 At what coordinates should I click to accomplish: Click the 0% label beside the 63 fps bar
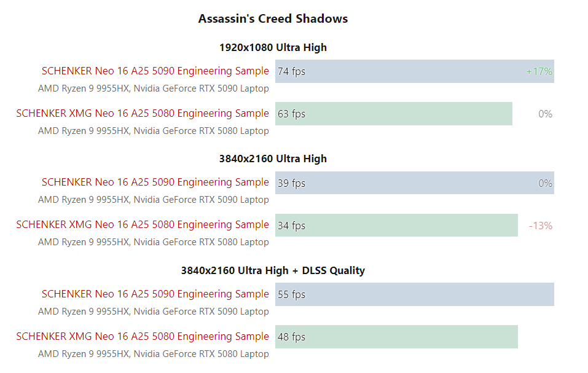[545, 114]
